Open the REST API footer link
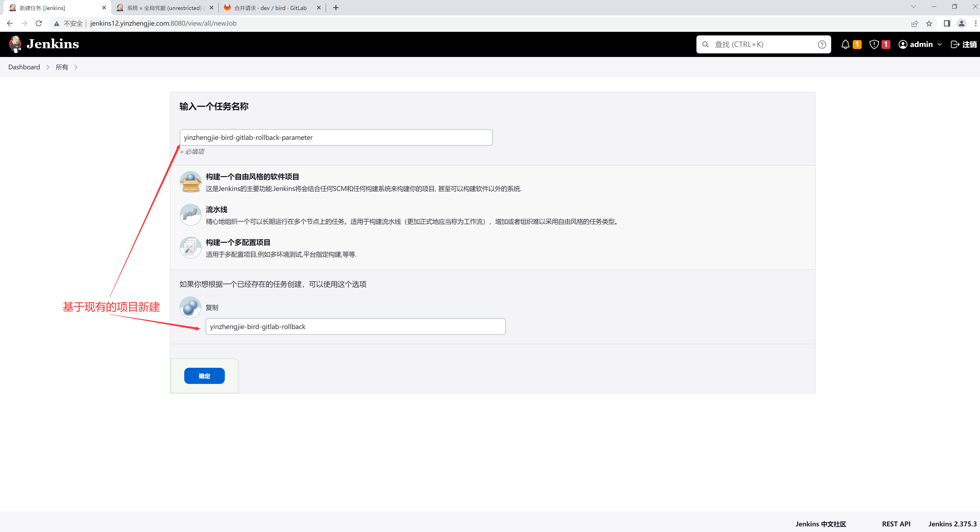Viewport: 980px width, 532px height. (896, 524)
